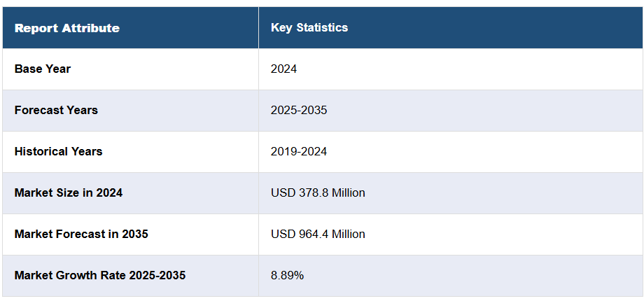Select the Base Year label cell
The height and width of the screenshot is (301, 644).
click(43, 69)
